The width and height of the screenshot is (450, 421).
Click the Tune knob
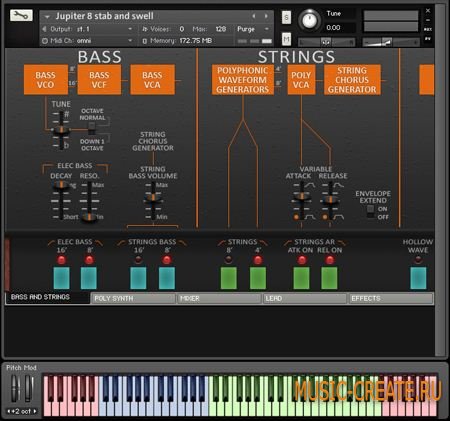(309, 21)
